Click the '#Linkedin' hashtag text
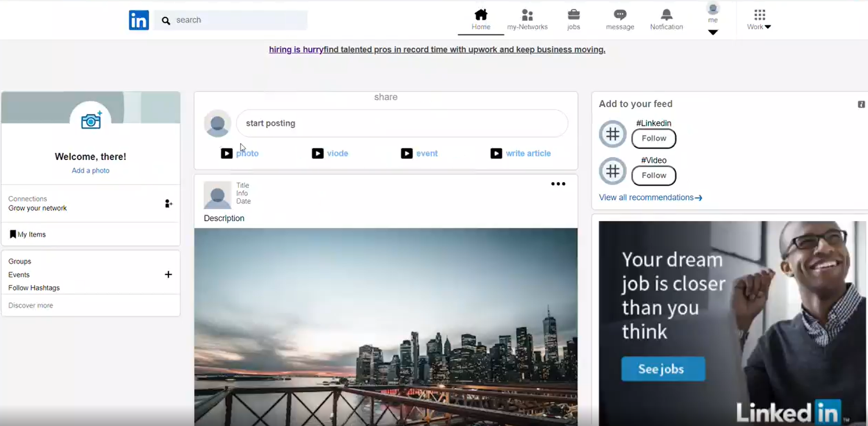 654,123
